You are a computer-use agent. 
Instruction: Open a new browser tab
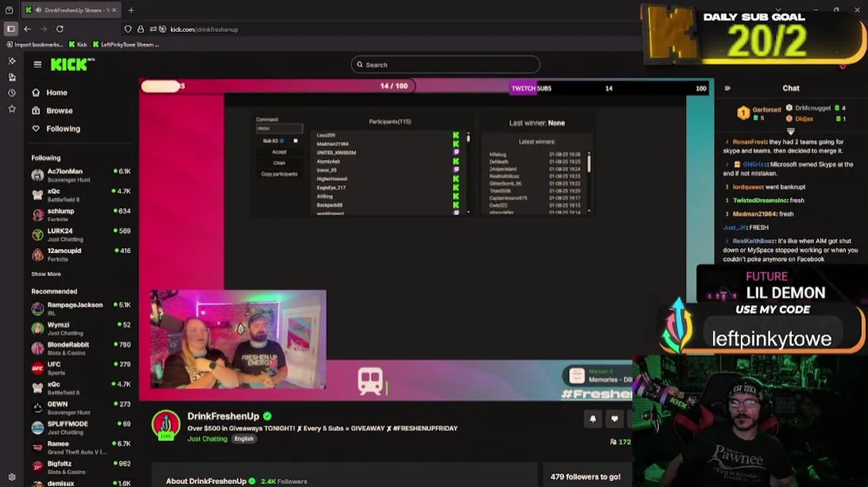click(x=130, y=10)
